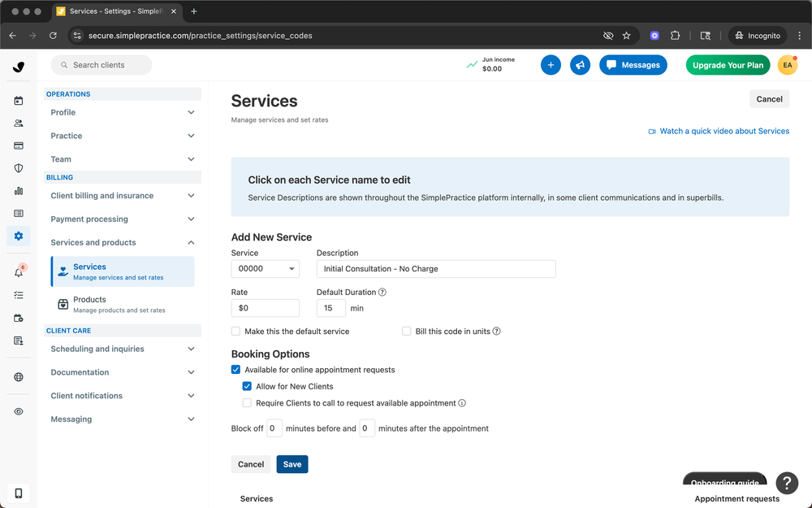Viewport: 812px width, 508px height.
Task: Click the Search clients field
Action: coord(101,65)
